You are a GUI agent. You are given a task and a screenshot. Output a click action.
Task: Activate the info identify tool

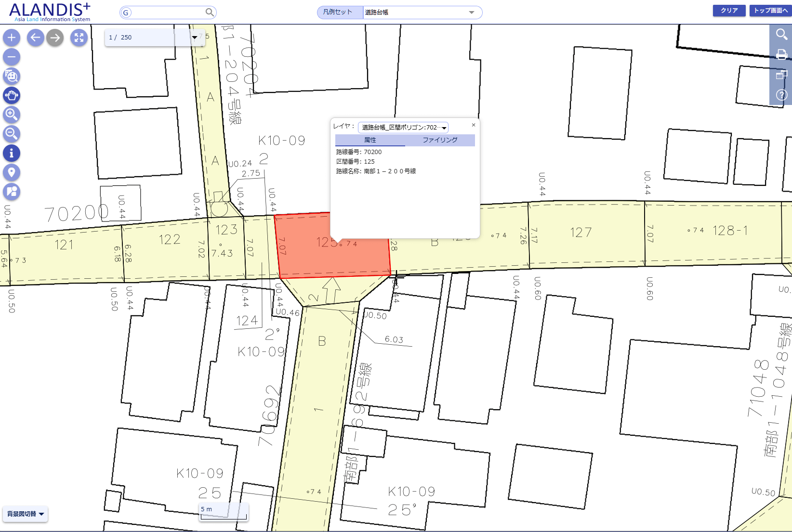coord(12,153)
